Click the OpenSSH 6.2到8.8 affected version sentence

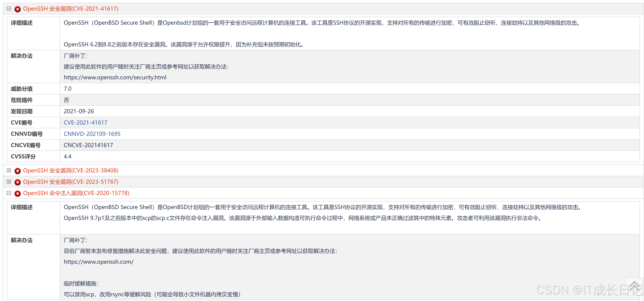click(x=185, y=44)
